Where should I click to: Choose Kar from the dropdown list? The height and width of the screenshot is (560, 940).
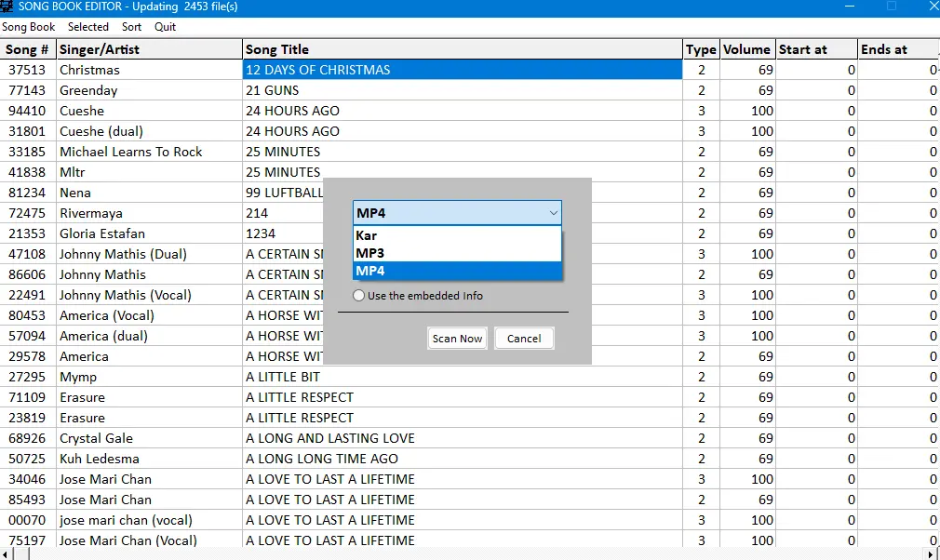457,235
